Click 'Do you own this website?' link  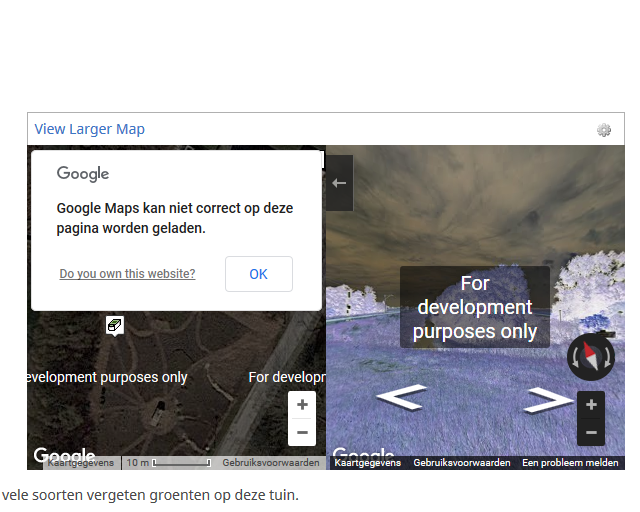pos(127,274)
